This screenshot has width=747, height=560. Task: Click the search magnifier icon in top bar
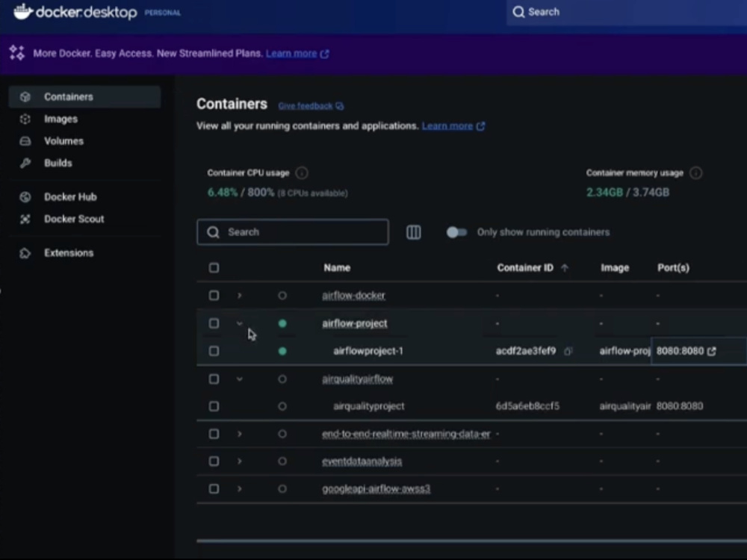518,12
